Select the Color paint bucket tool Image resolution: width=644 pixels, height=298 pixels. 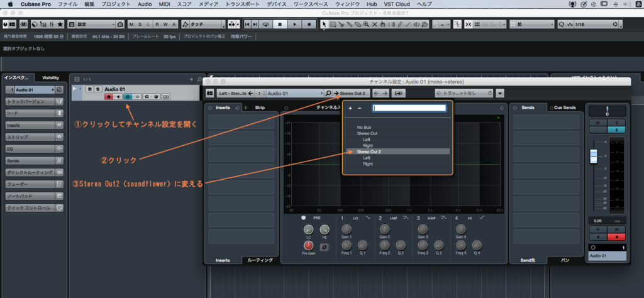[425, 25]
